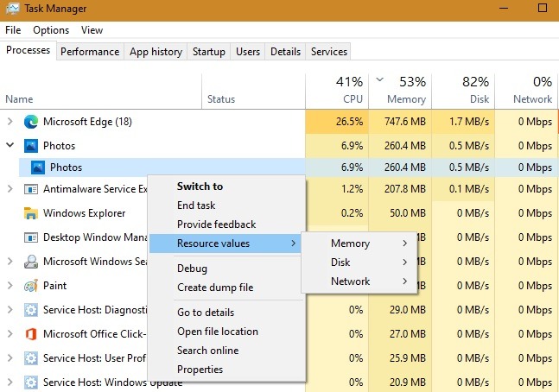Expand Service Host: User Profile row
The width and height of the screenshot is (559, 392).
(x=10, y=358)
